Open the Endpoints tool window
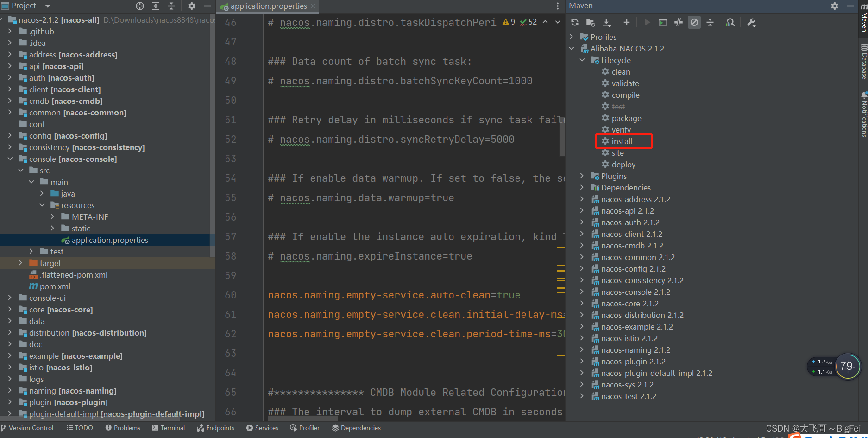 coord(216,428)
